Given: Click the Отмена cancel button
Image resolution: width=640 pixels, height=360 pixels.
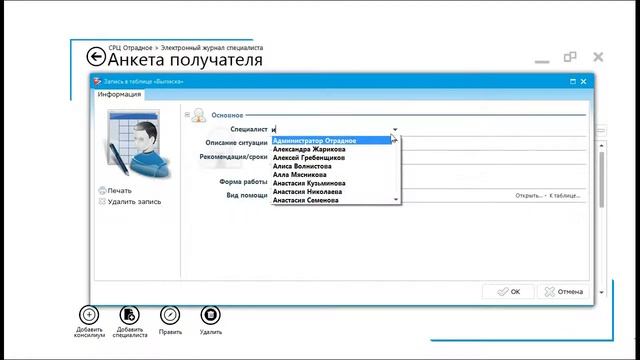Looking at the screenshot, I should click(x=564, y=291).
